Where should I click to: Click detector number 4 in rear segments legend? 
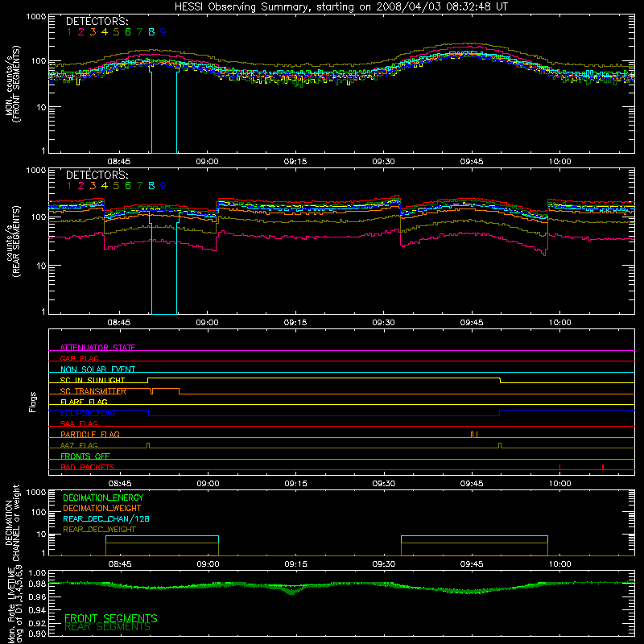(105, 186)
